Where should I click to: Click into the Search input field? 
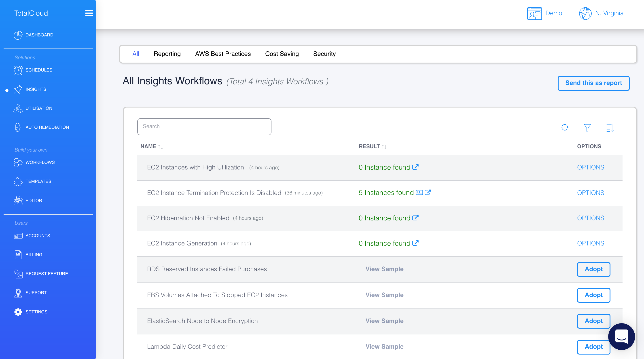[204, 127]
